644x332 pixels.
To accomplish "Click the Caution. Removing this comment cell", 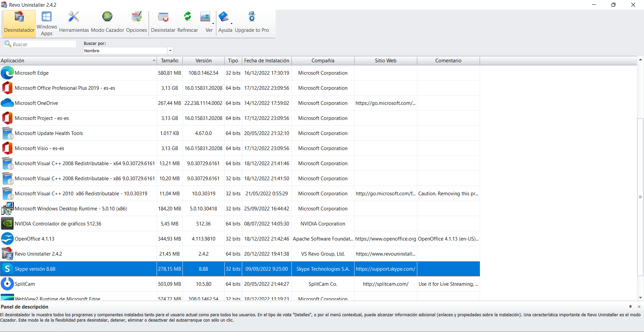I will [x=448, y=194].
